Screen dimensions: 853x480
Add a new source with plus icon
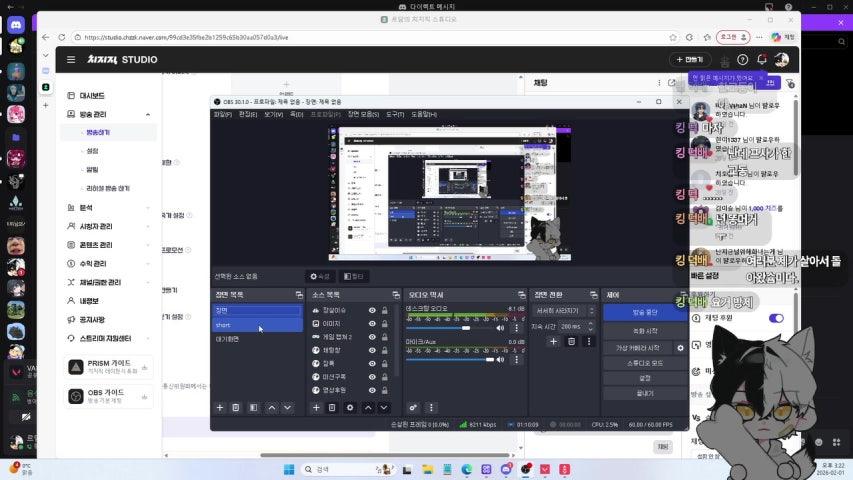click(315, 408)
